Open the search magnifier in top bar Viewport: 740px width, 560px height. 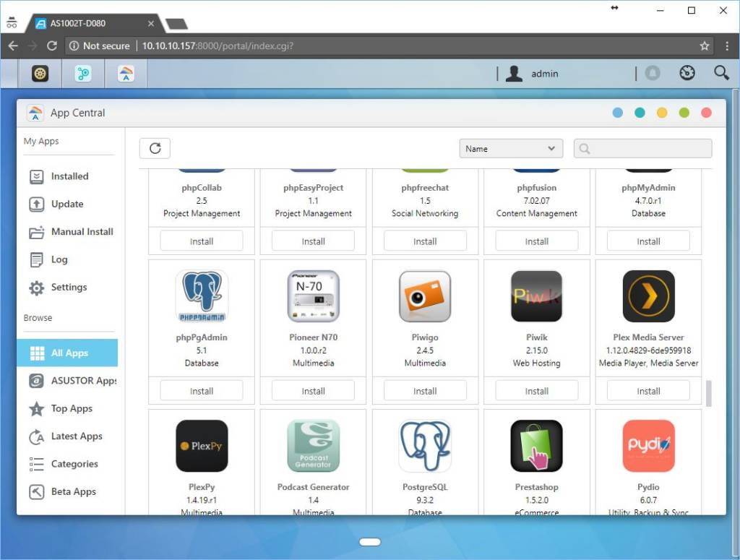[721, 73]
